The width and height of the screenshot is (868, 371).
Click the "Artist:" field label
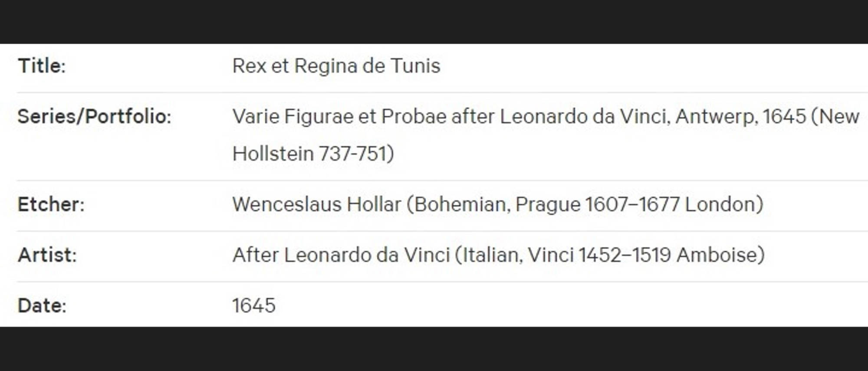47,255
